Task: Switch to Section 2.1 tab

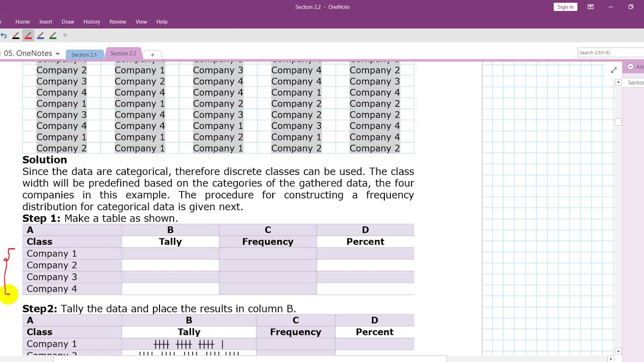Action: [x=84, y=54]
